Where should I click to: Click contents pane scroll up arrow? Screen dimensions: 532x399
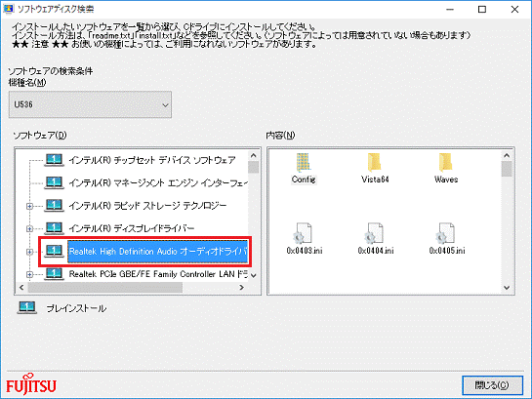(507, 155)
